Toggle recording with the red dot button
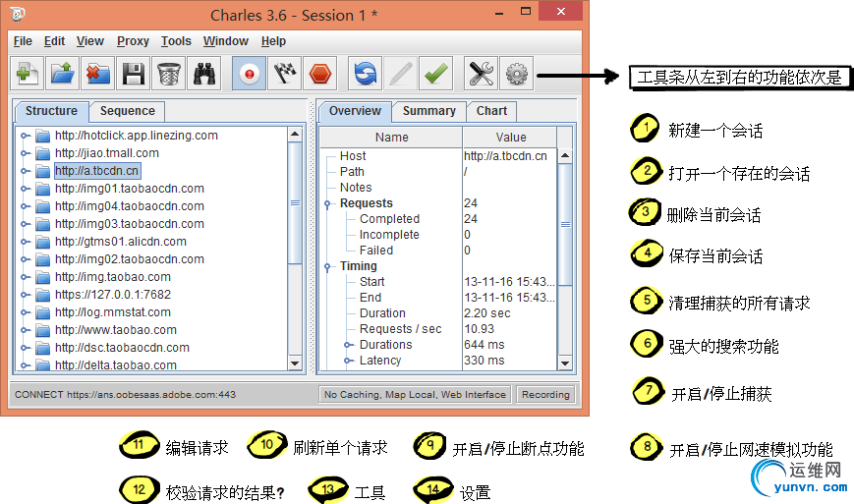Screen dimensions: 854x504 [x=250, y=73]
